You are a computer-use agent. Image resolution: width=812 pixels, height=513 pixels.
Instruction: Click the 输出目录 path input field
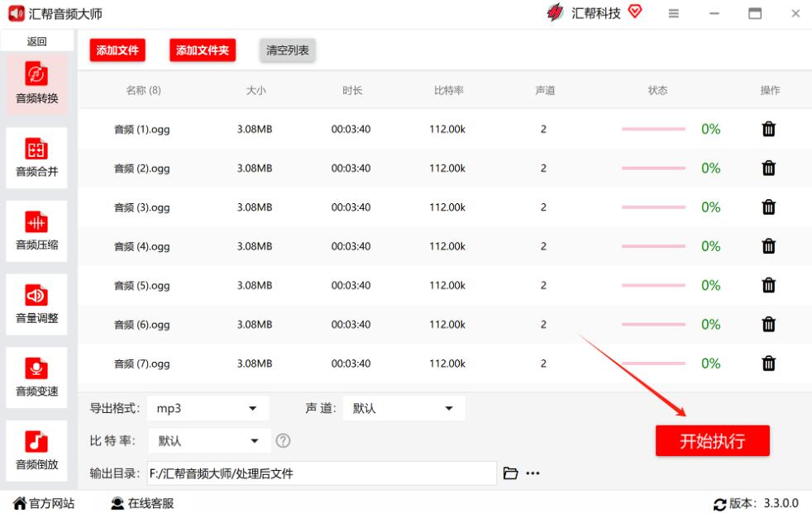click(x=321, y=473)
